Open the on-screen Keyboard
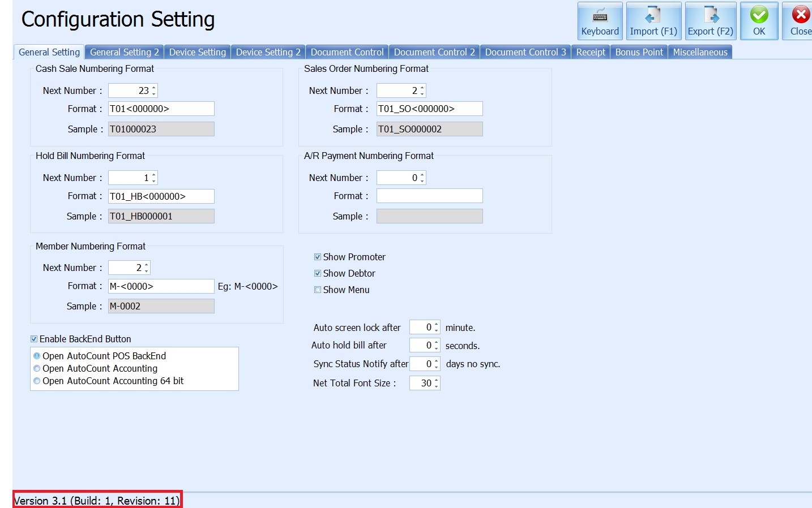Image resolution: width=812 pixels, height=508 pixels. [600, 21]
